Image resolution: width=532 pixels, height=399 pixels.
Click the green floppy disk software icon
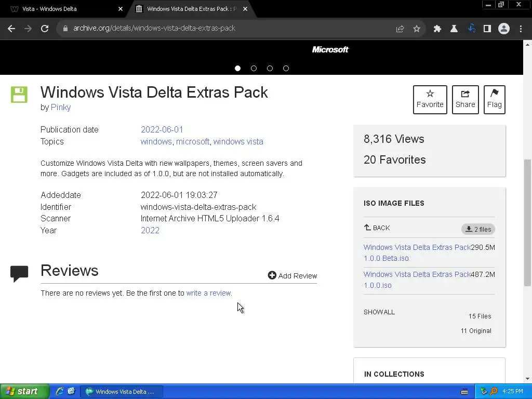click(x=19, y=95)
